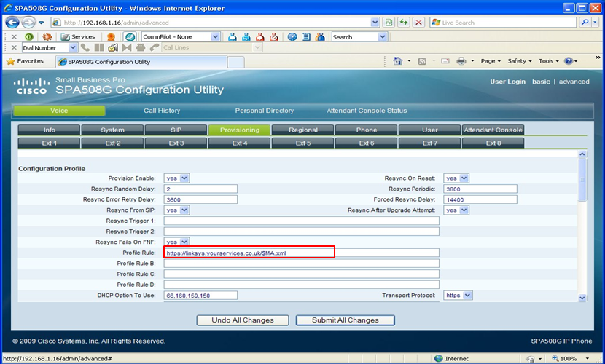This screenshot has width=605, height=364.
Task: Open the Provision Enable yes dropdown
Action: pos(176,178)
